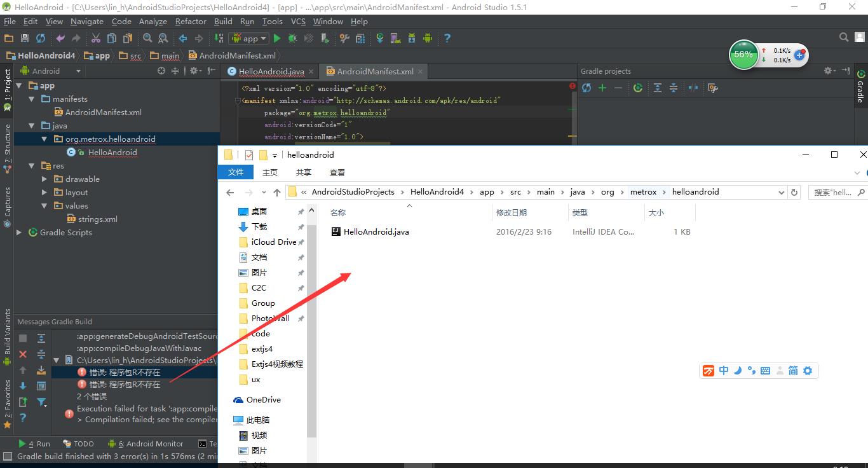Image resolution: width=868 pixels, height=468 pixels.
Task: Toggle checkbox in Explorer quick access toolbar
Action: 248,155
